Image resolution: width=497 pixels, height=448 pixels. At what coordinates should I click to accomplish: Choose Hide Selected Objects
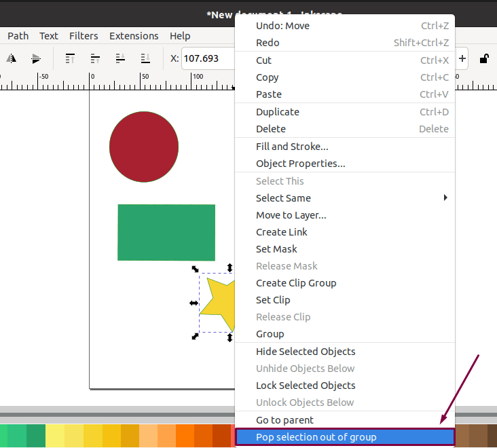(x=345, y=352)
